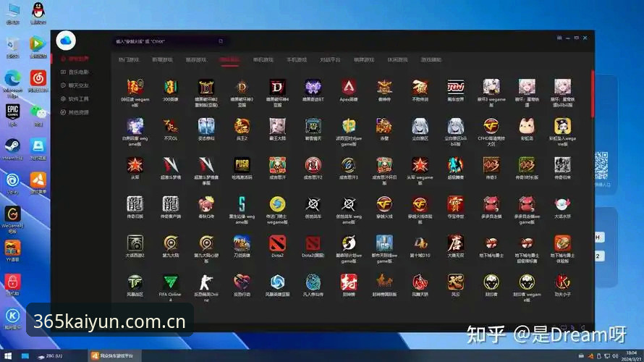Viewport: 644px width, 362px height.
Task: Open the QQ penguin desktop icon
Action: tap(38, 13)
